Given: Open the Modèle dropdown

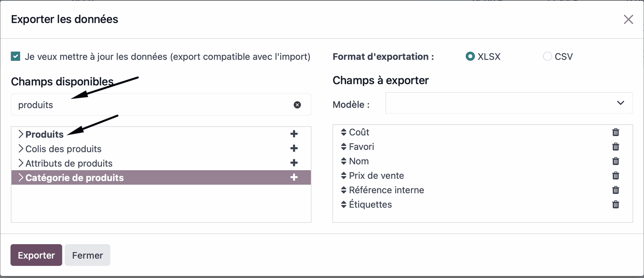Looking at the screenshot, I should click(621, 103).
